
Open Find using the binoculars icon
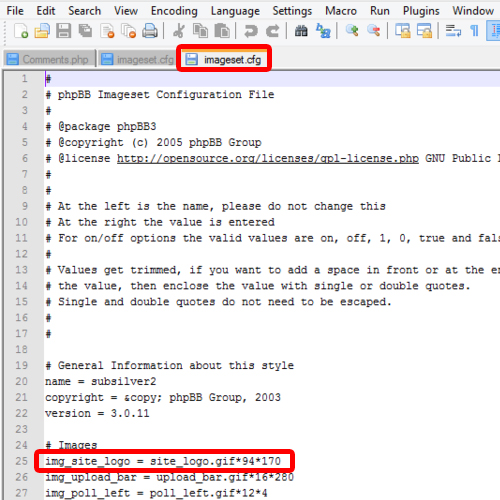[x=301, y=31]
